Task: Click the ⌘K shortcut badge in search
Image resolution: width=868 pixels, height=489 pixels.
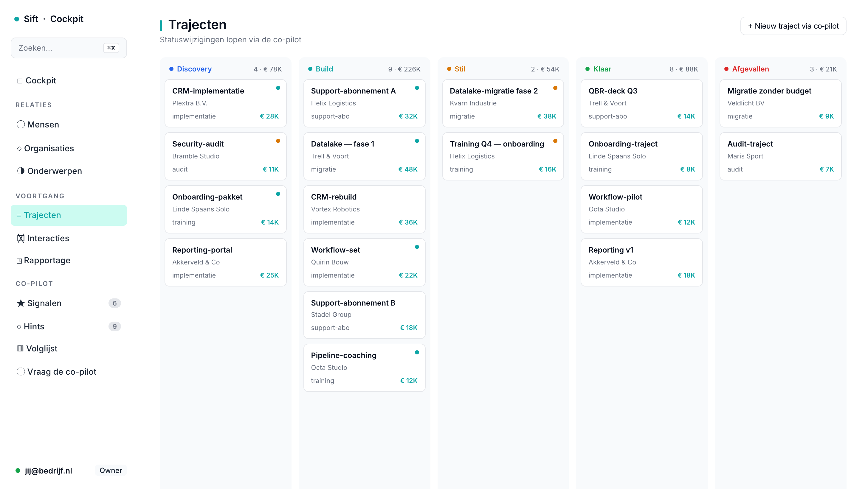Action: [111, 48]
